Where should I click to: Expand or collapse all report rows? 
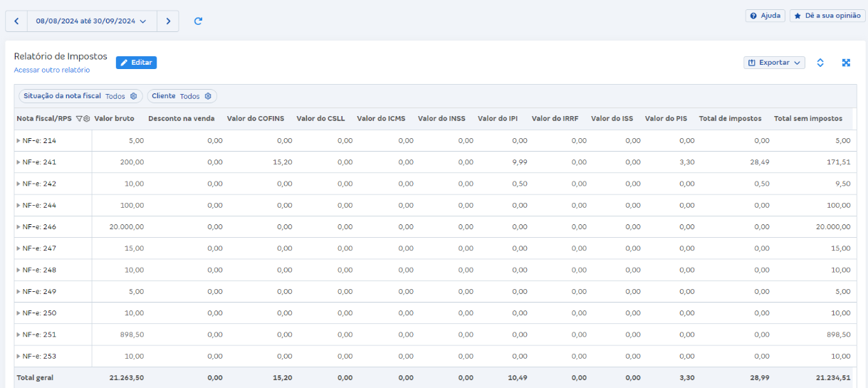coord(820,63)
